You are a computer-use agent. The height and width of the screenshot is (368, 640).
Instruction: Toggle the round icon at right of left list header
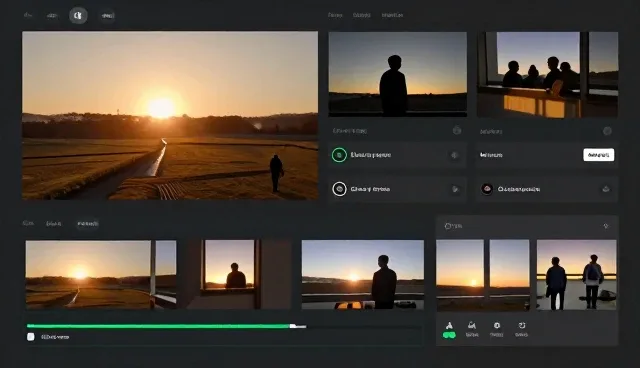coord(457,131)
